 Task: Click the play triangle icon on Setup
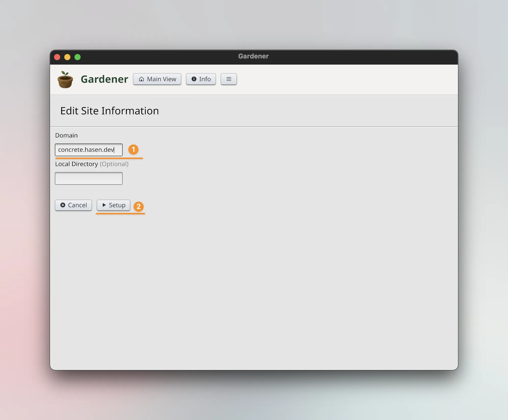click(104, 205)
